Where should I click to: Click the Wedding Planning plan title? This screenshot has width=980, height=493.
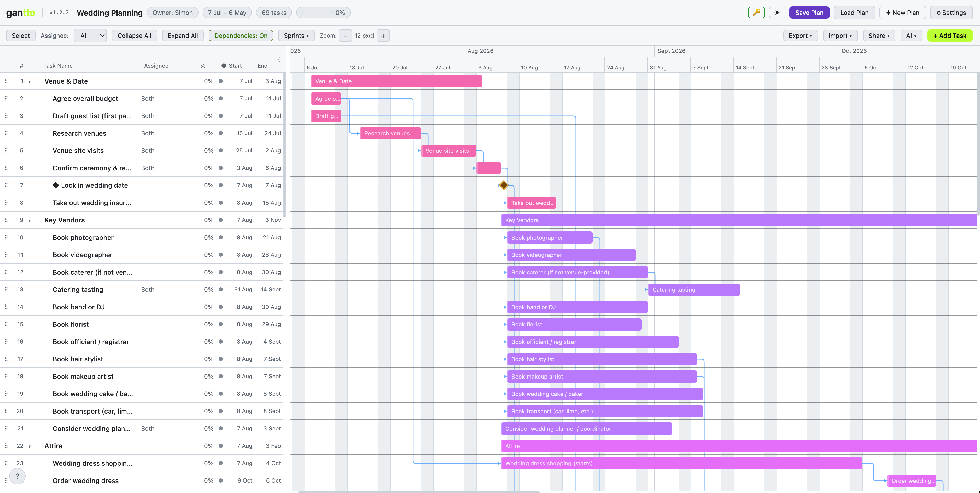tap(110, 13)
